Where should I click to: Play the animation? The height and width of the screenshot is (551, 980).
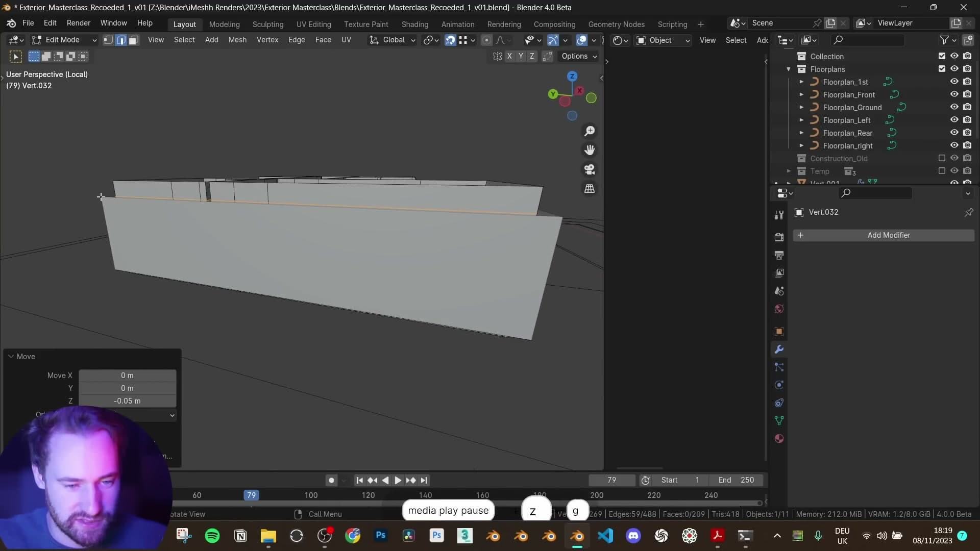tap(398, 481)
